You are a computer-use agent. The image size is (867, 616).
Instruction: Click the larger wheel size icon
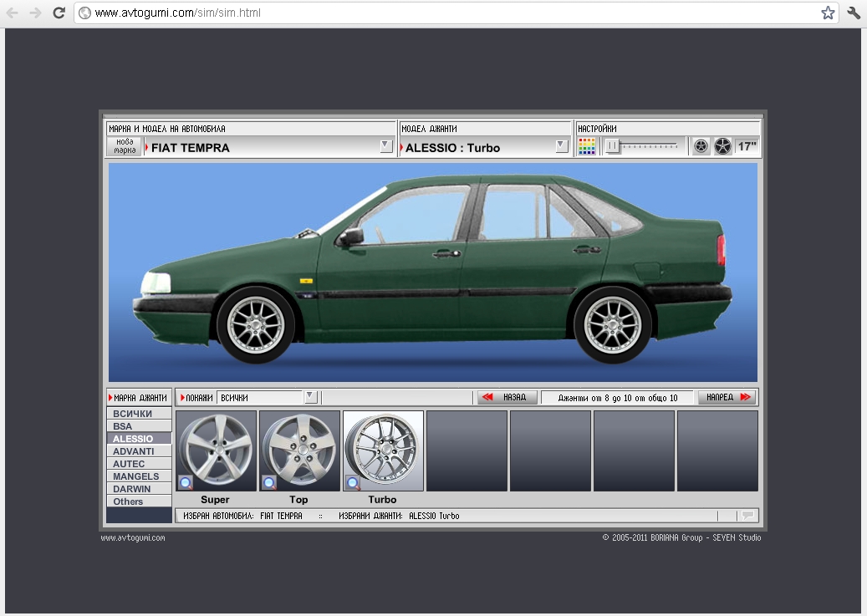[722, 146]
